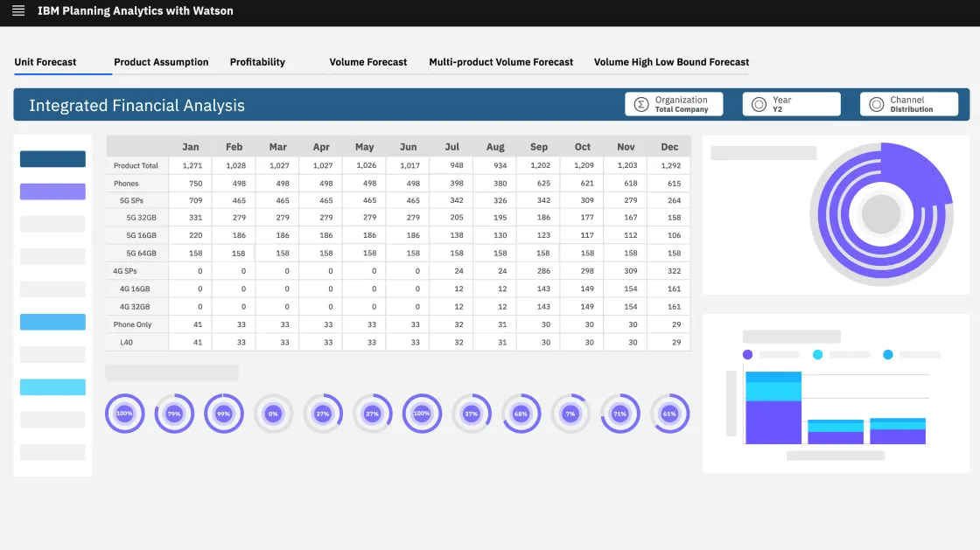This screenshot has width=980, height=550.
Task: Select the 4G SPs row label
Action: [x=125, y=271]
